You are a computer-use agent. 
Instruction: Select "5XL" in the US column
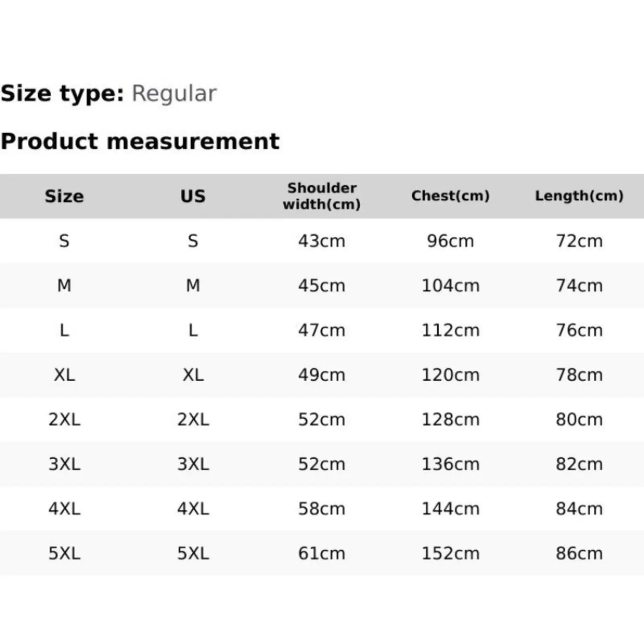click(x=193, y=554)
